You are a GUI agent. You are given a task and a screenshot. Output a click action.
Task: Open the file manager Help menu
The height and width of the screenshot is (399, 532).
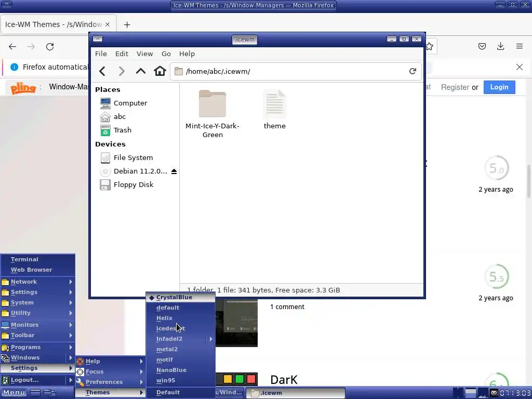point(187,54)
